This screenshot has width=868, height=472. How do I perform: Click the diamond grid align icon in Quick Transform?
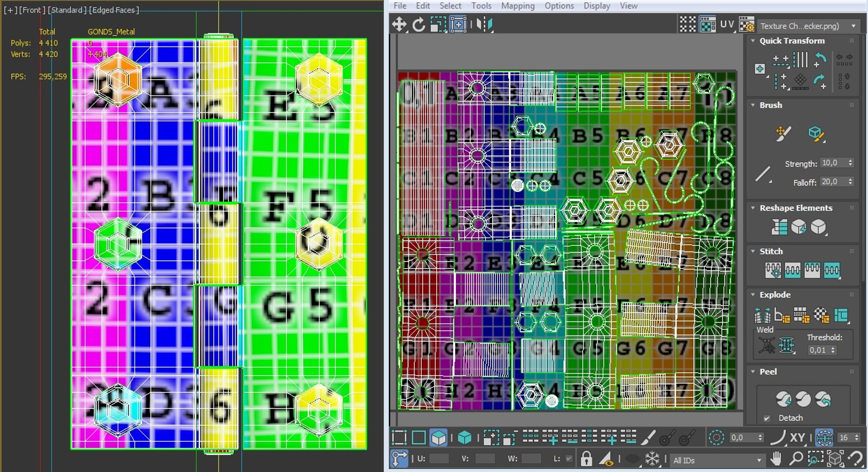point(800,81)
